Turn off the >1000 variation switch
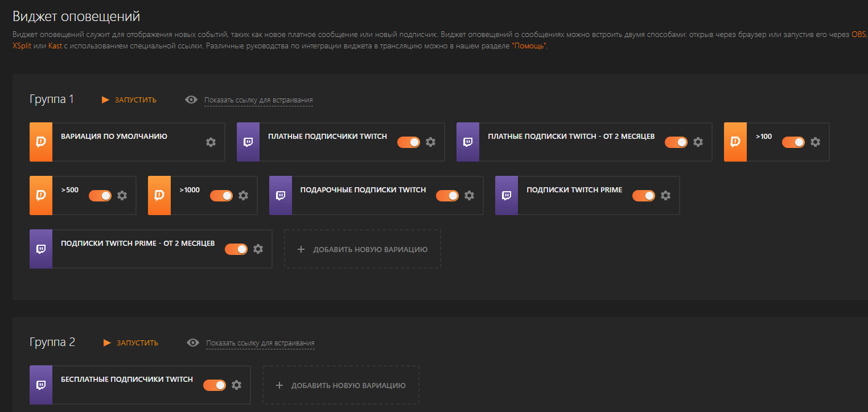The width and height of the screenshot is (868, 412). pyautogui.click(x=221, y=196)
